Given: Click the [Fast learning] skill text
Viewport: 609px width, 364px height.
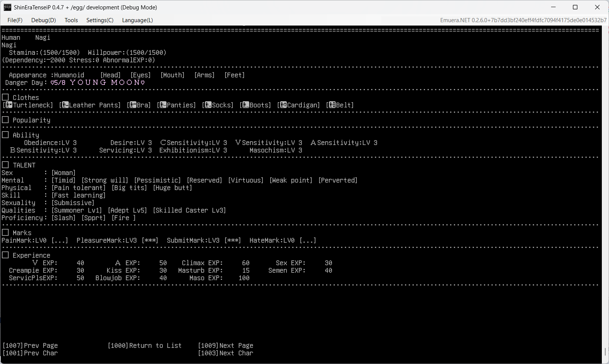Looking at the screenshot, I should 79,195.
